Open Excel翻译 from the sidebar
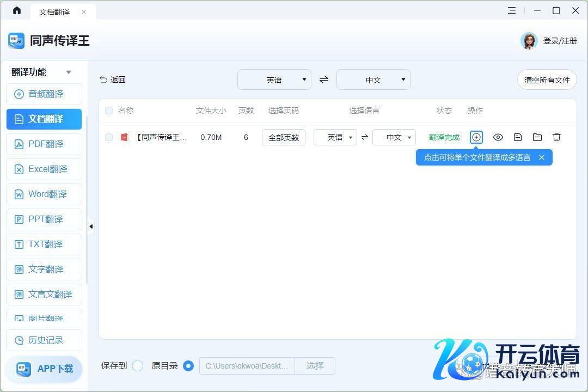The width and height of the screenshot is (588, 392). pyautogui.click(x=44, y=169)
